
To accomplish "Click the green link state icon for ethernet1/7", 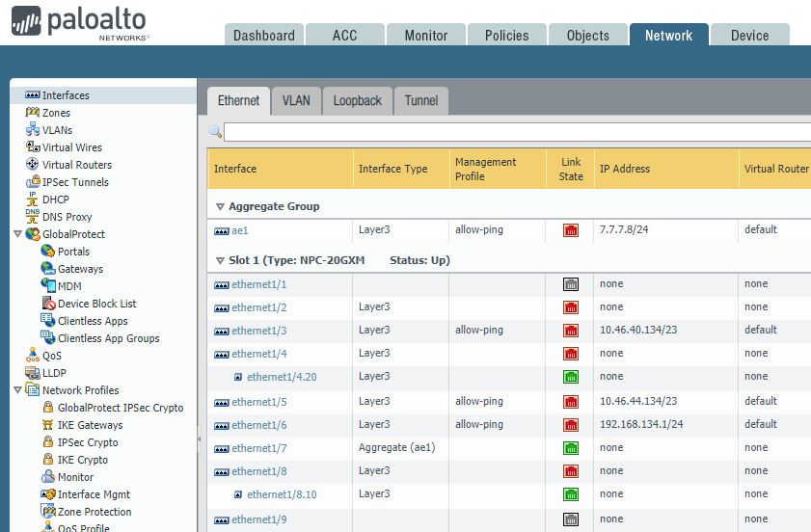I will tap(571, 448).
